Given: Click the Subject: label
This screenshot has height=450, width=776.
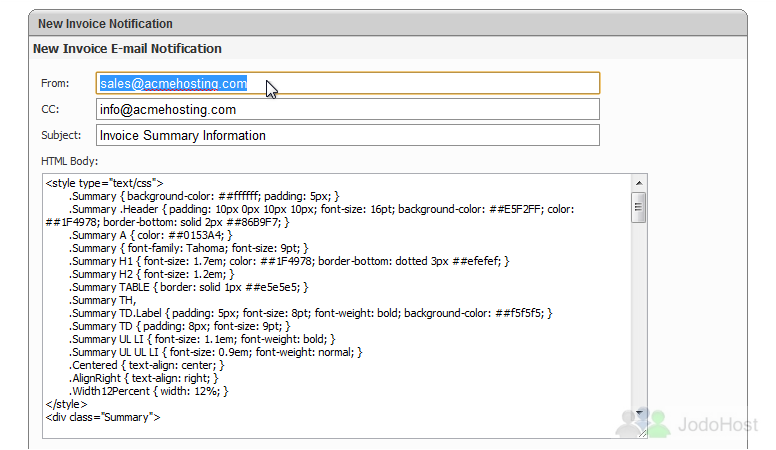Looking at the screenshot, I should (x=61, y=135).
